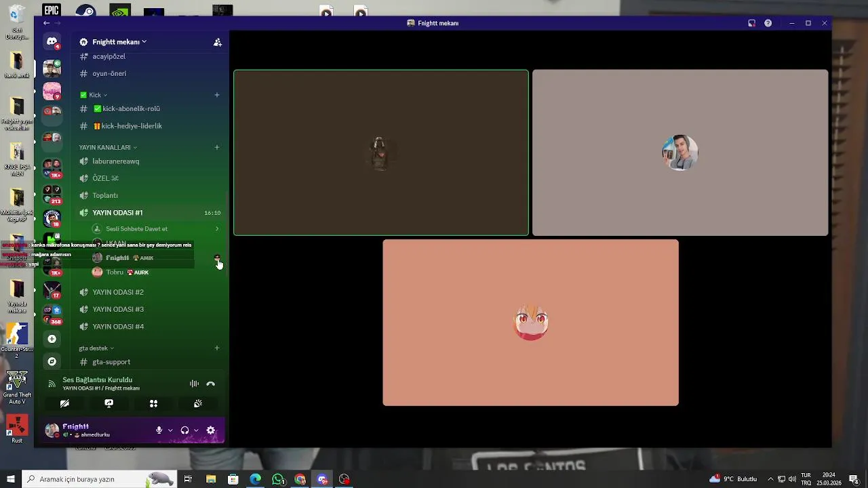This screenshot has height=488, width=868.
Task: Open Windows notification center icon
Action: [854, 479]
